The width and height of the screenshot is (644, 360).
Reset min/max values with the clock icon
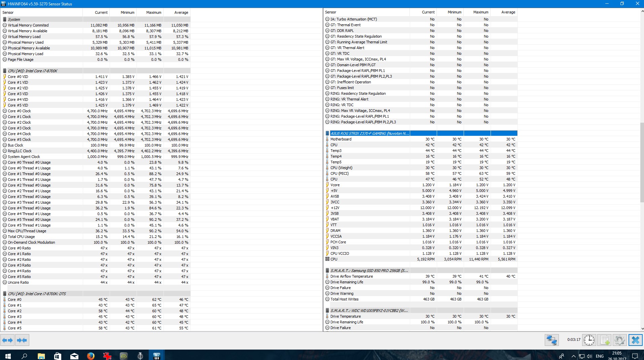point(589,340)
